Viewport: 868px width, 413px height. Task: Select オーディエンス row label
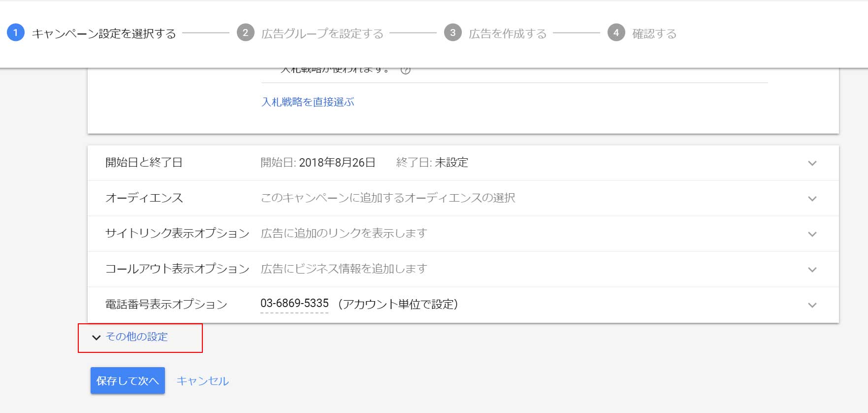pyautogui.click(x=144, y=198)
